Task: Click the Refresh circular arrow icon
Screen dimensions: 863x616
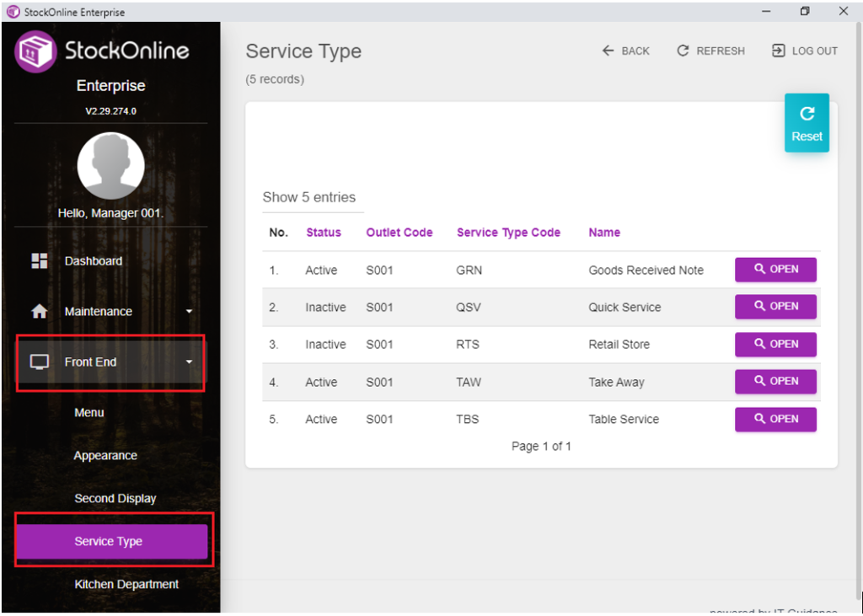Action: [683, 51]
